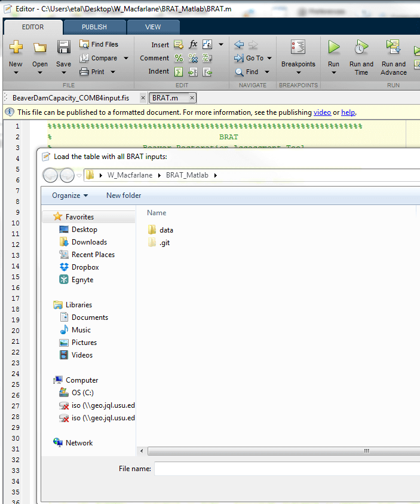Click the info icon in publish bar

(10, 112)
